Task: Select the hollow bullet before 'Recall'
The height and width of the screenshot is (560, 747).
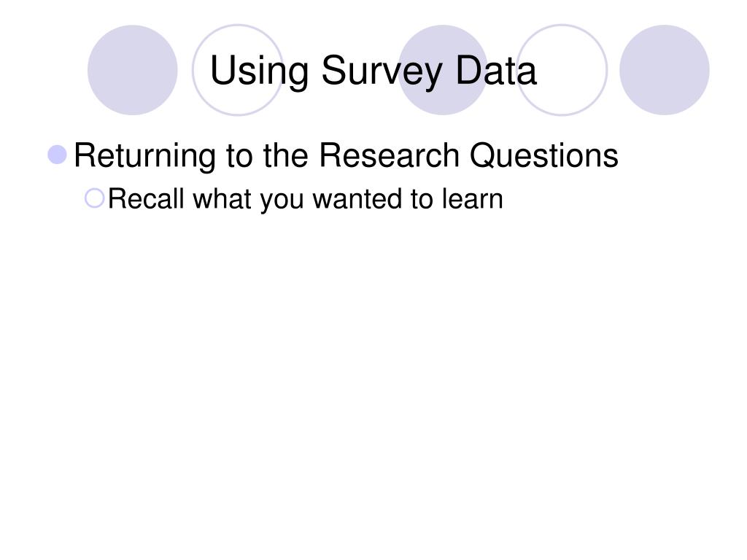Action: (95, 198)
